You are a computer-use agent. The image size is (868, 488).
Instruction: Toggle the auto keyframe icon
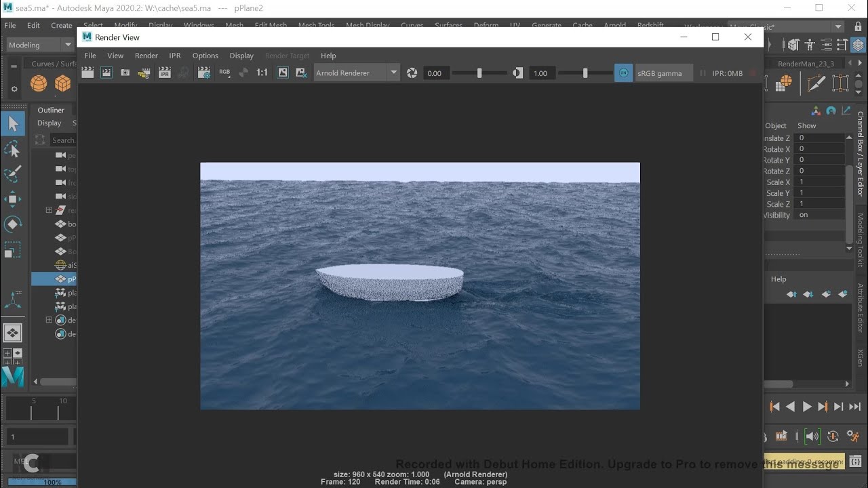[833, 436]
